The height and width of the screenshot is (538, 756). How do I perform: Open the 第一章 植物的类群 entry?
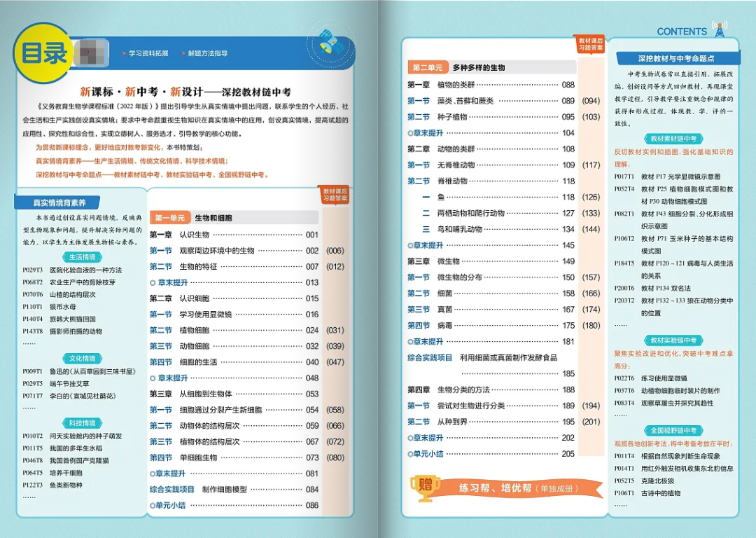click(491, 85)
